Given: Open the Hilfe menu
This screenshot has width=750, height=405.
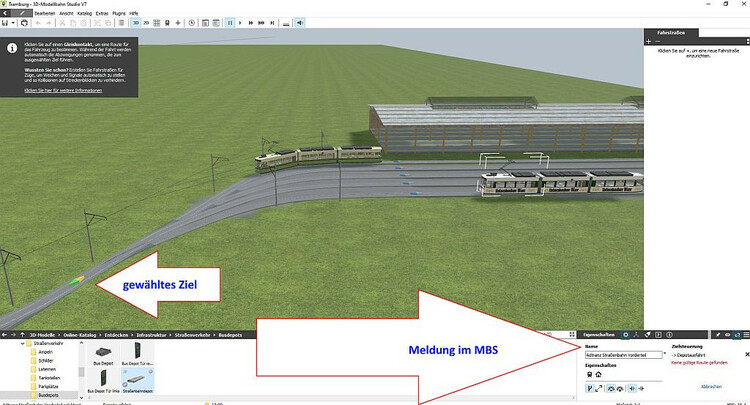Looking at the screenshot, I should 134,13.
